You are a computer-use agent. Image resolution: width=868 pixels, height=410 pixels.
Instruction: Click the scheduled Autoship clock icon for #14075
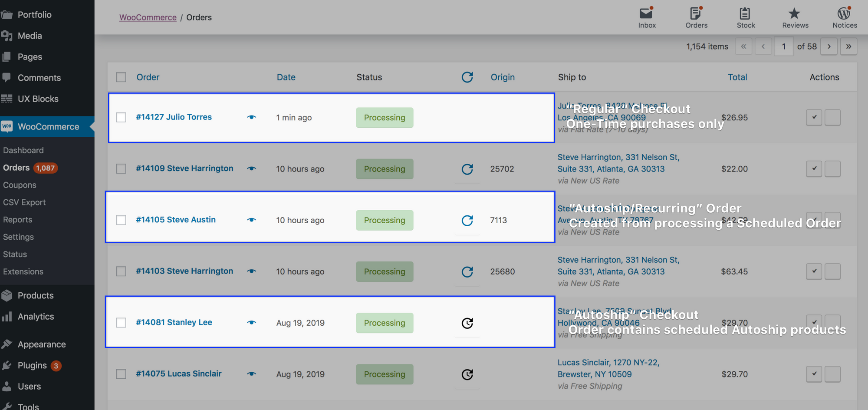tap(467, 374)
